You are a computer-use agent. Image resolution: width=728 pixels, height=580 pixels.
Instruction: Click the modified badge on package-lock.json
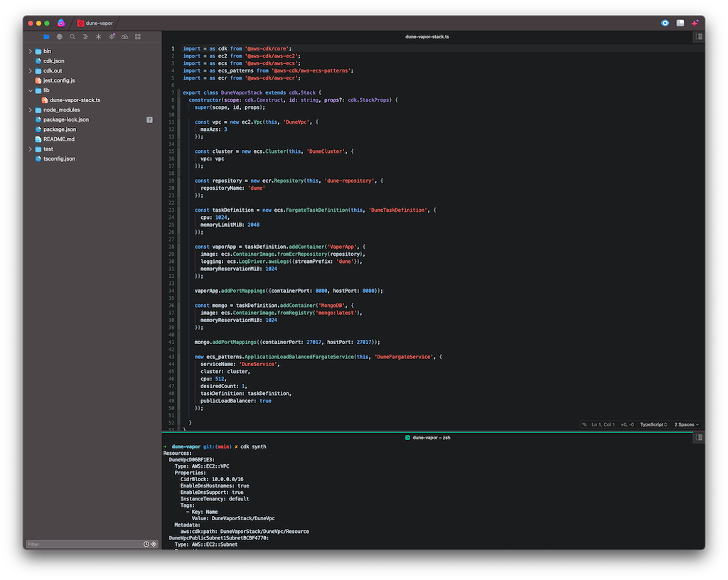coord(149,119)
